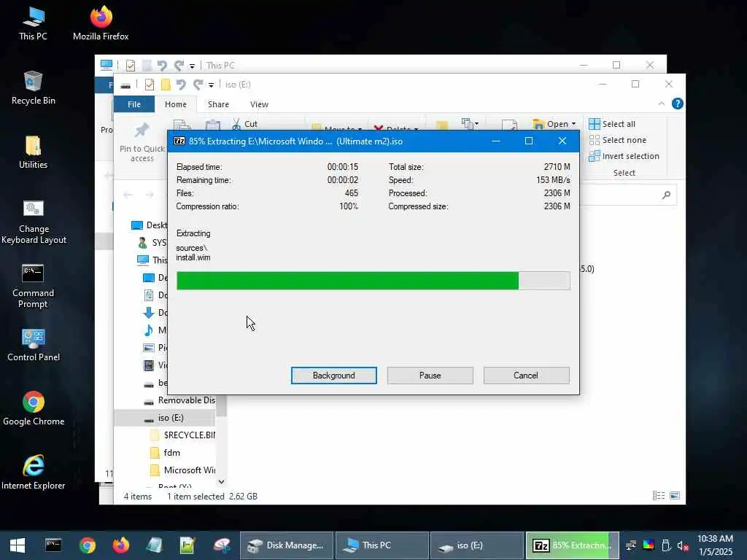Screen dimensions: 747x560
Task: Open the Recycle Bin desktop icon
Action: [33, 88]
